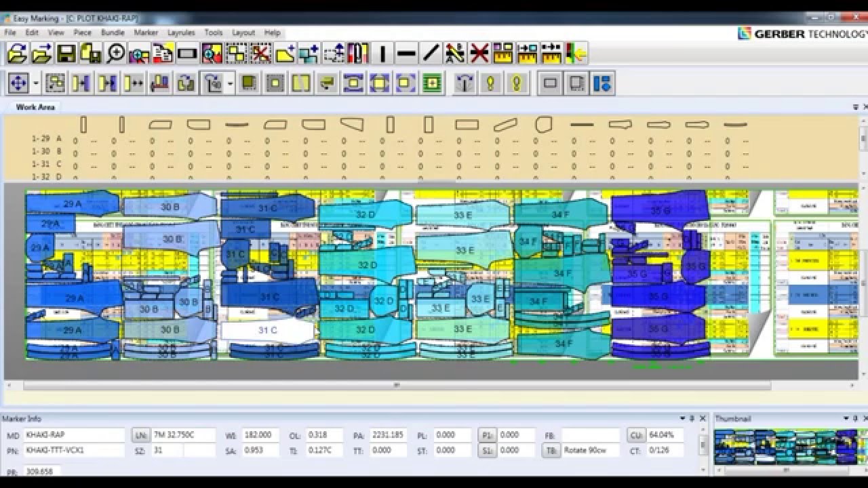This screenshot has width=868, height=488.
Task: Click the filled yellow light bulb icon
Action: point(490,83)
